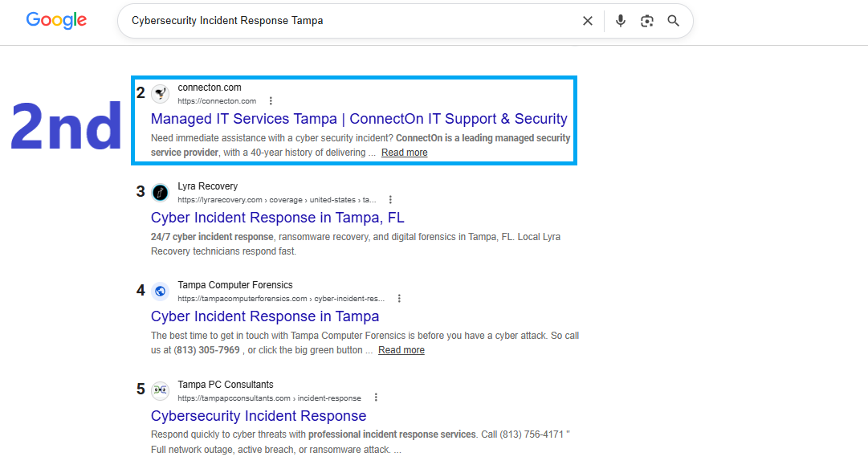Open Google Lens image search
This screenshot has width=868, height=465.
646,21
